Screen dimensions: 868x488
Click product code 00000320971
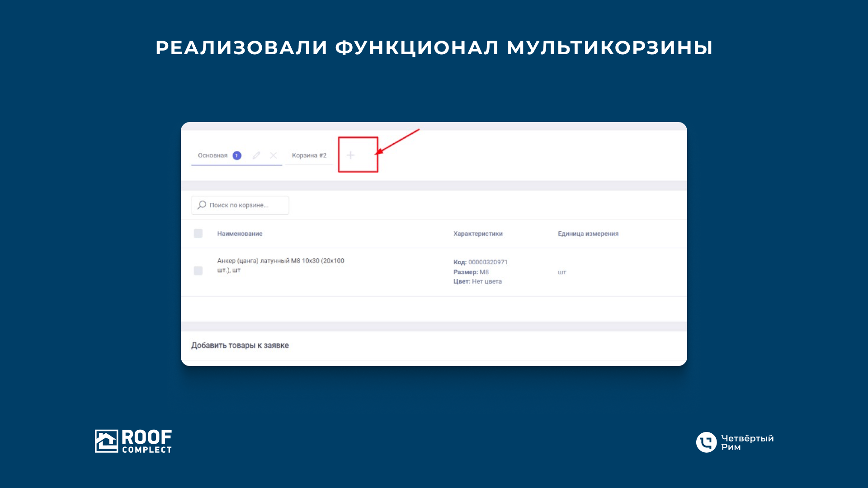click(x=487, y=262)
